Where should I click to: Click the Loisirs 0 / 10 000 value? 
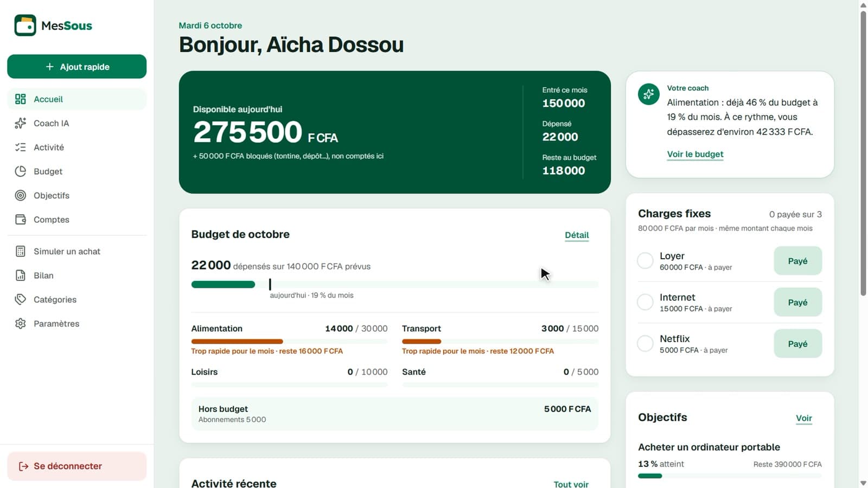tap(367, 372)
